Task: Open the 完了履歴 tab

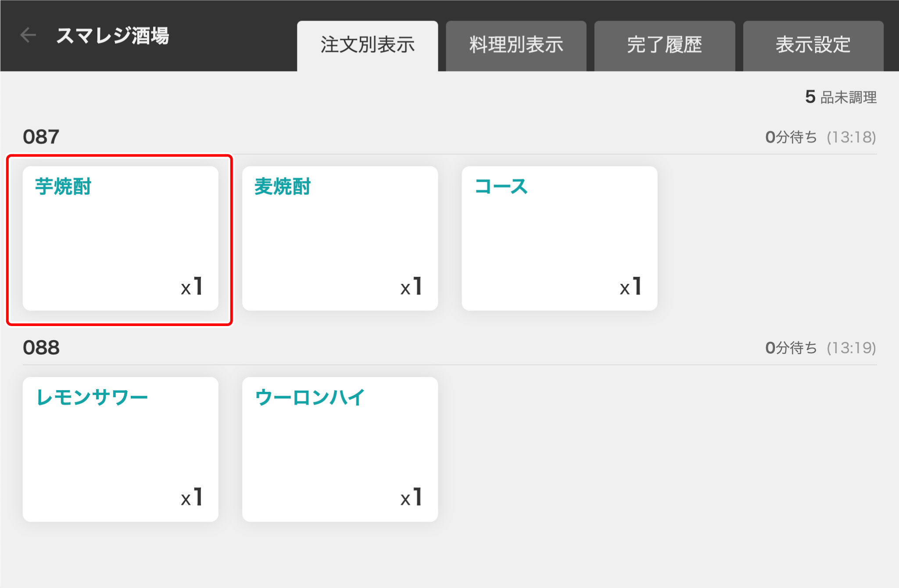Action: pyautogui.click(x=664, y=45)
